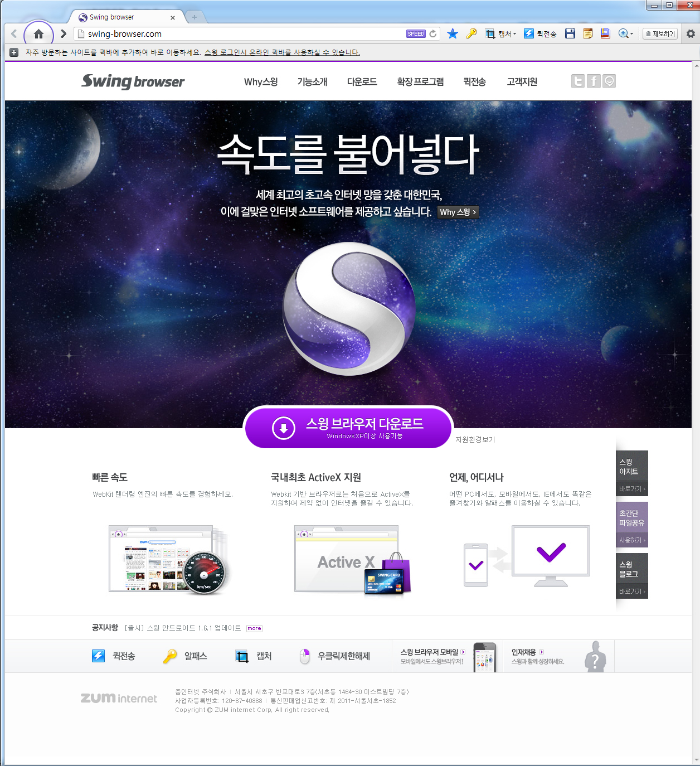Viewport: 700px width, 766px height.
Task: Toggle the SPEED mode badge
Action: pos(416,34)
